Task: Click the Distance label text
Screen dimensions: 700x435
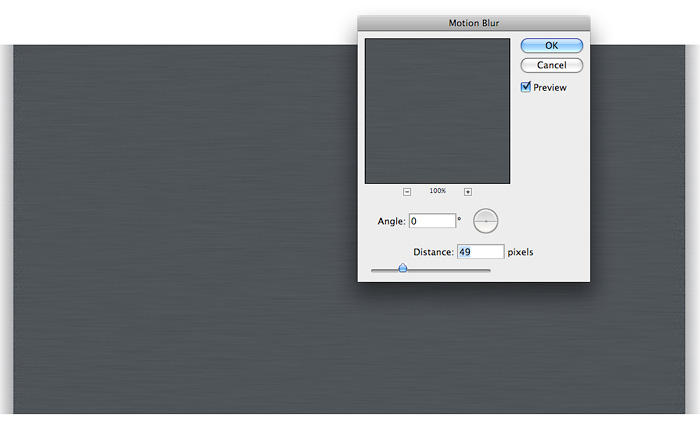Action: [x=433, y=252]
